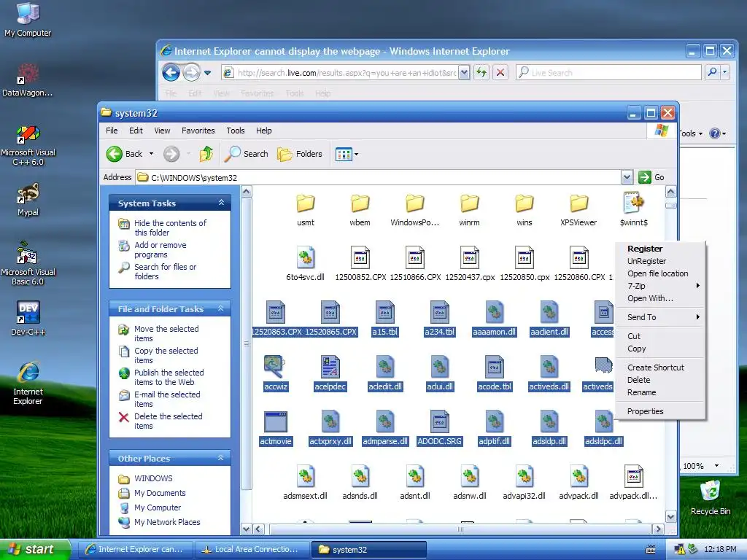The image size is (747, 560).
Task: Select the ADODC.SRG file icon
Action: [x=439, y=422]
